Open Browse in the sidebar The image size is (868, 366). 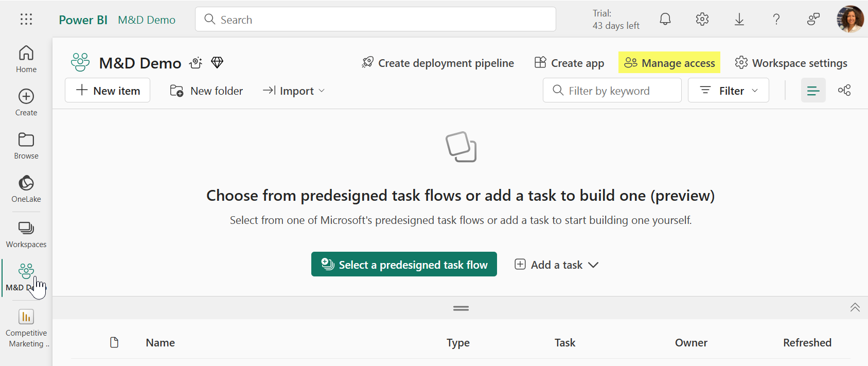tap(26, 146)
